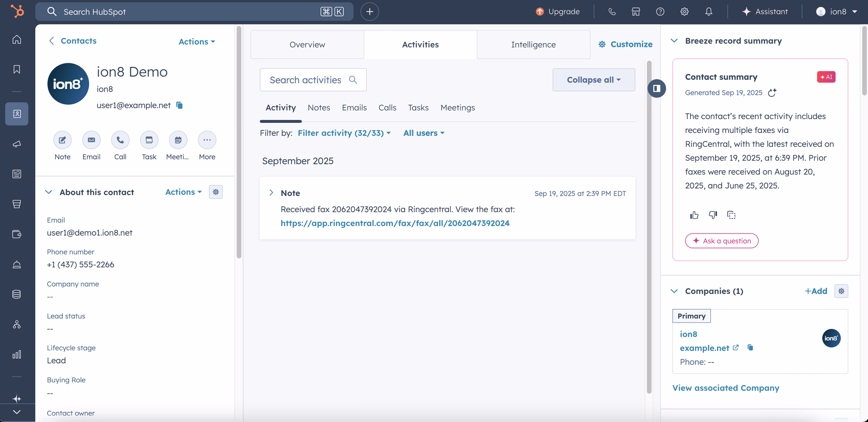Switch to the Intelligence tab
The height and width of the screenshot is (422, 868).
click(x=533, y=44)
